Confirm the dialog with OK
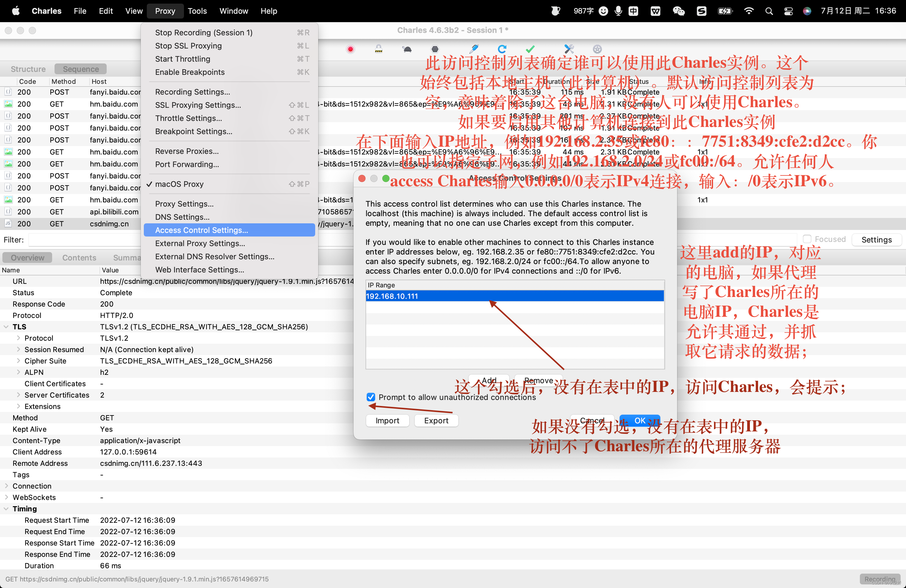Viewport: 906px width, 588px height. click(640, 420)
